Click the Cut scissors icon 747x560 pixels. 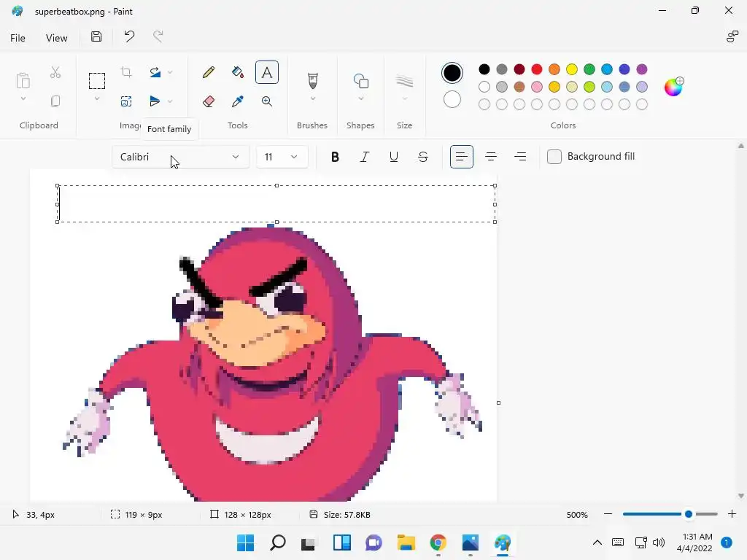(x=55, y=72)
